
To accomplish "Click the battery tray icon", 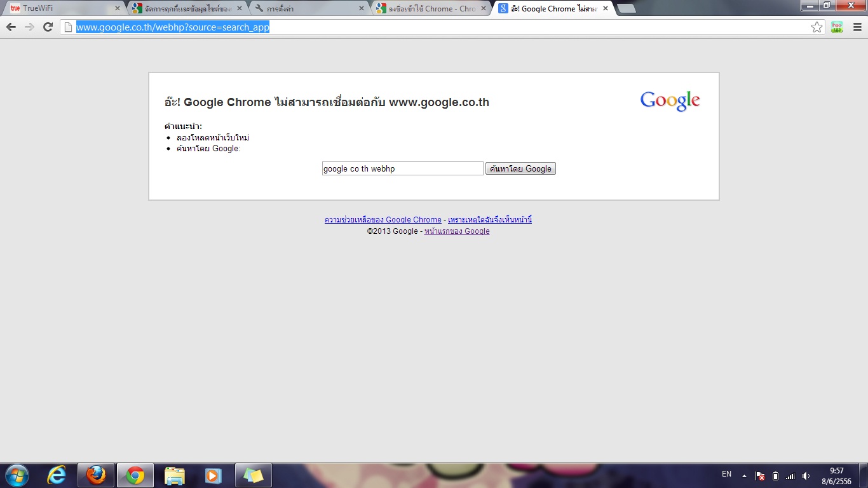I will point(775,476).
